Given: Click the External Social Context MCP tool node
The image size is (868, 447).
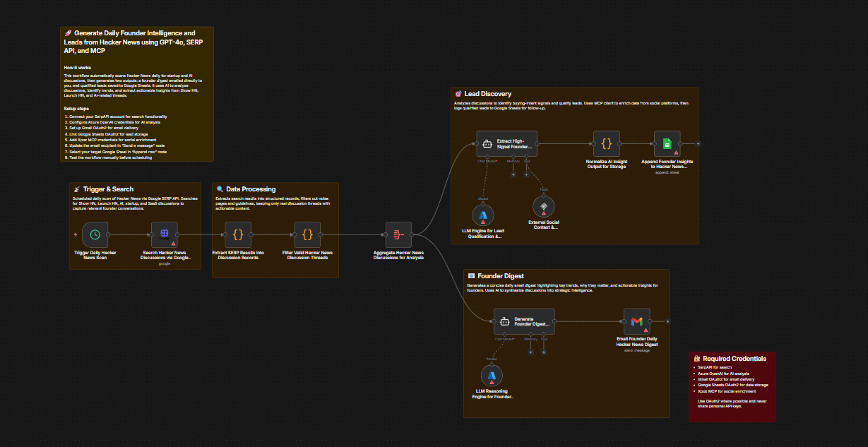Looking at the screenshot, I should click(544, 206).
